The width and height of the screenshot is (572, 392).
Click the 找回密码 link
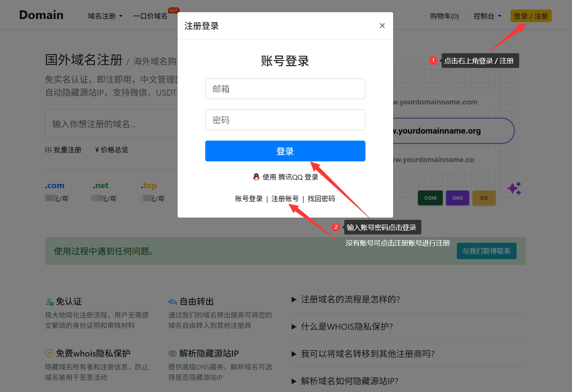click(321, 199)
